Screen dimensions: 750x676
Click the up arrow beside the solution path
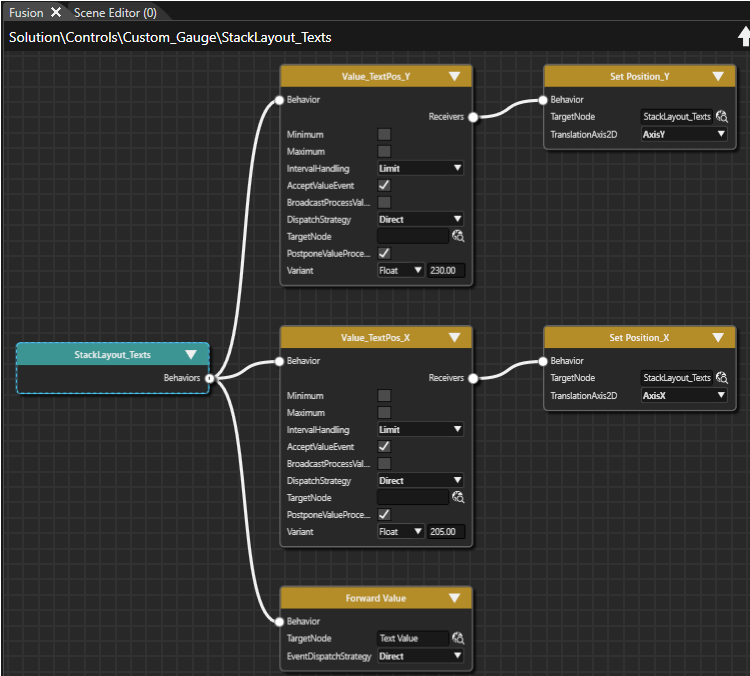point(744,37)
